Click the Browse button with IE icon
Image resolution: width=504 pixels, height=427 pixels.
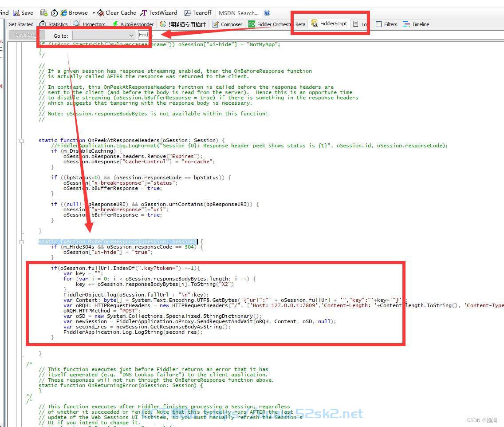[74, 13]
